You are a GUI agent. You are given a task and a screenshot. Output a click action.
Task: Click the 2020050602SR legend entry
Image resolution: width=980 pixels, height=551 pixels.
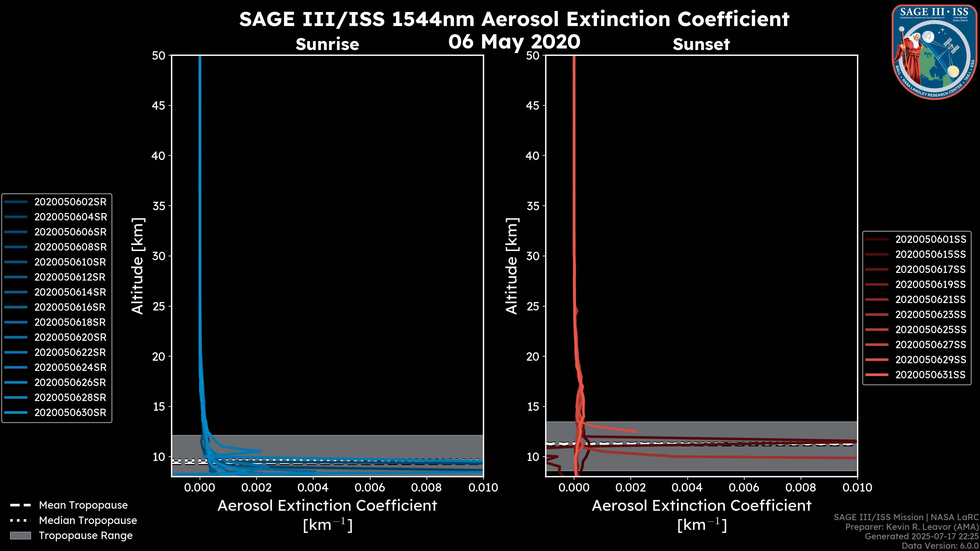(x=70, y=202)
